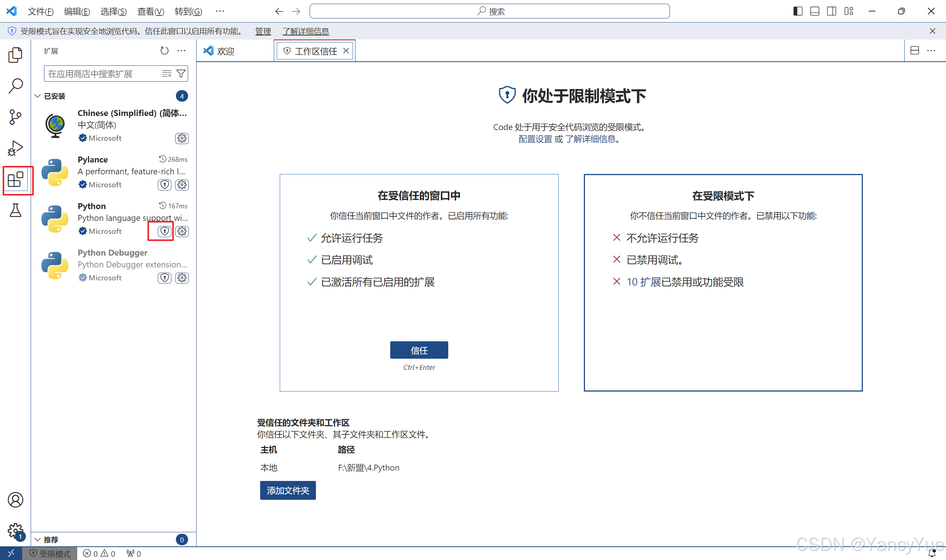Open the Source Control view

[x=15, y=117]
